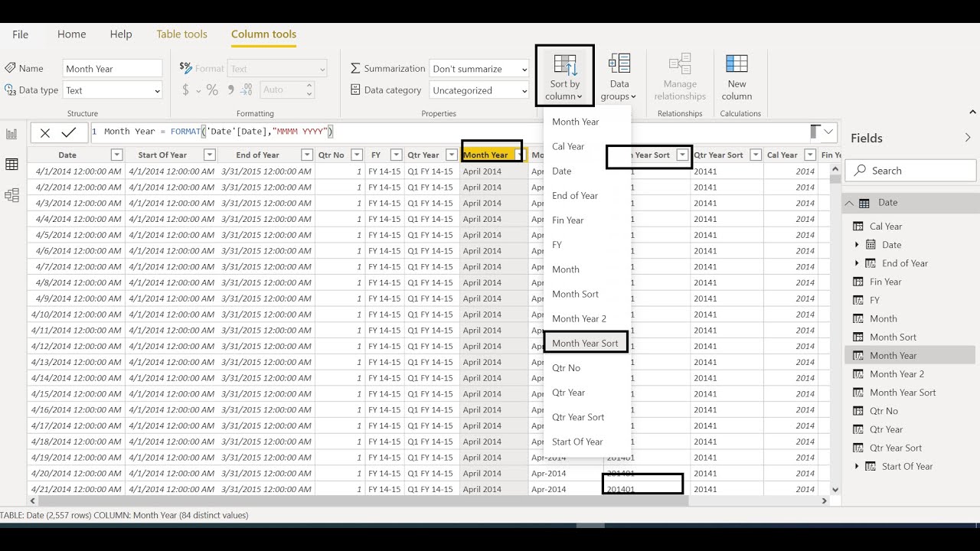Click the decimal places Auto stepper
Image resolution: width=980 pixels, height=551 pixels.
pyautogui.click(x=309, y=90)
